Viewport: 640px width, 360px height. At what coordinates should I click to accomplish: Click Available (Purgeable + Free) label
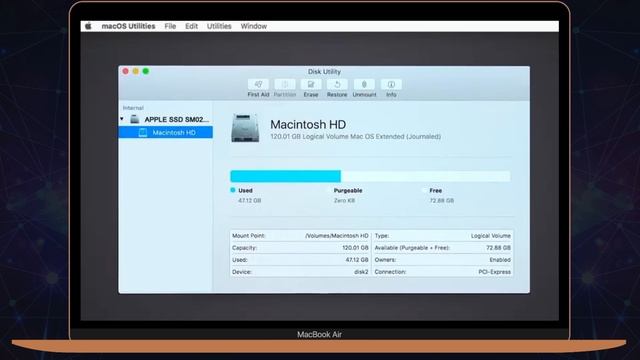(412, 248)
